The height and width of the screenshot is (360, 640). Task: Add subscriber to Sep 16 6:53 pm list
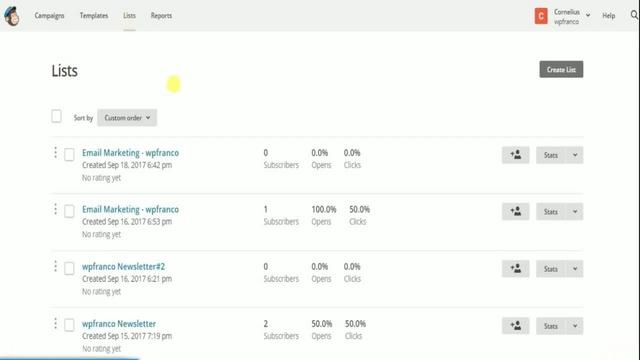click(516, 211)
